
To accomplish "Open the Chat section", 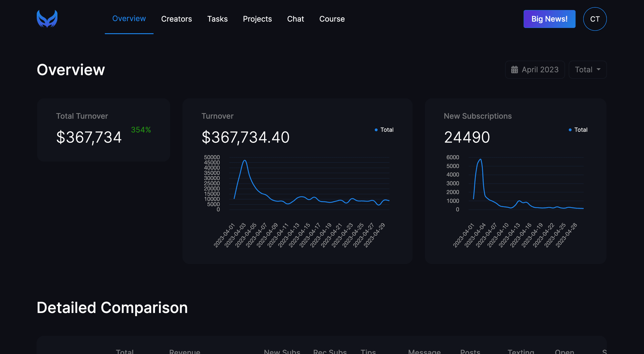I will (296, 19).
